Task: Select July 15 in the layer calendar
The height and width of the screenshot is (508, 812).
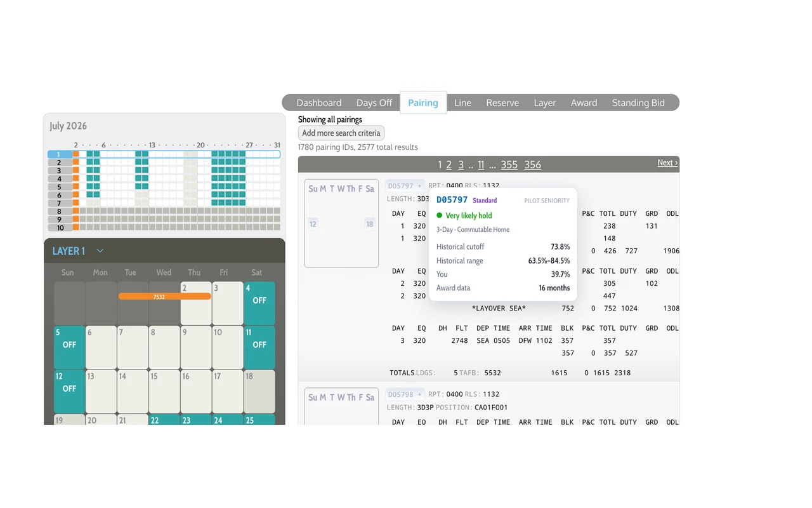Action: [164, 392]
